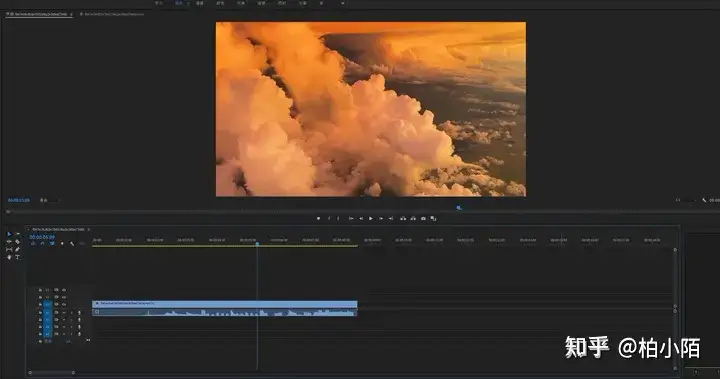Viewport: 720px width, 379px height.
Task: Enable voice-over record on A1
Action: pyautogui.click(x=79, y=312)
